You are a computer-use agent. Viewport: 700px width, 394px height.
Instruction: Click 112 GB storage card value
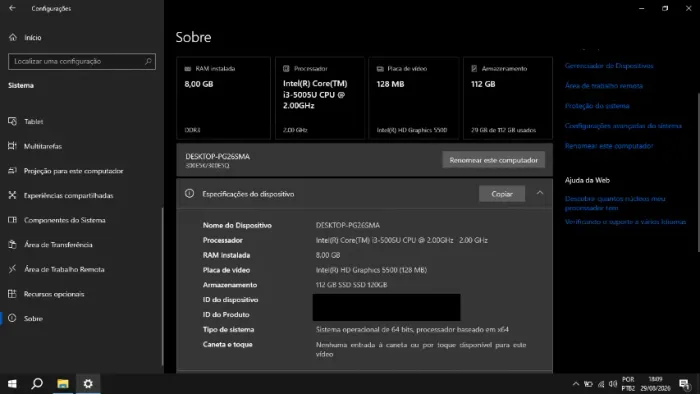point(483,84)
